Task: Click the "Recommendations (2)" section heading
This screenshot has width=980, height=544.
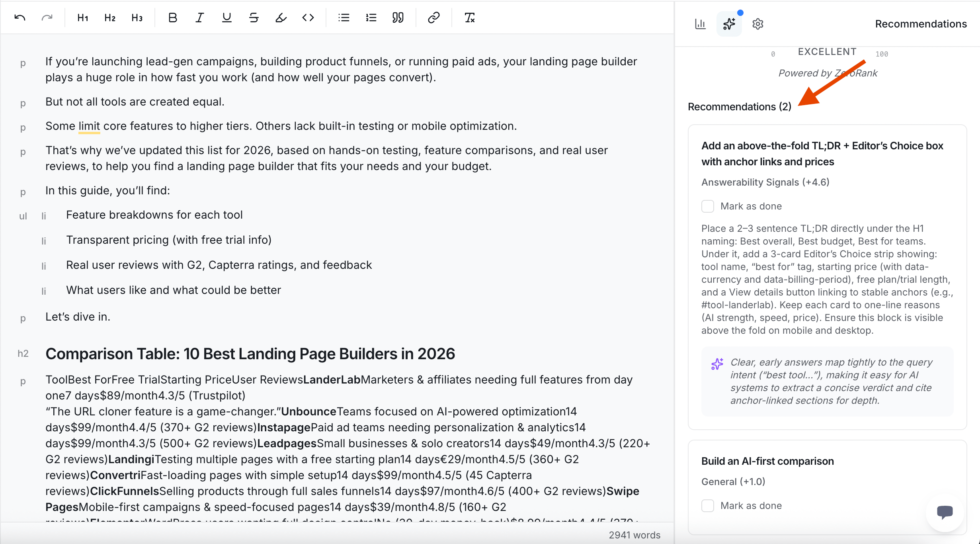Action: click(740, 107)
